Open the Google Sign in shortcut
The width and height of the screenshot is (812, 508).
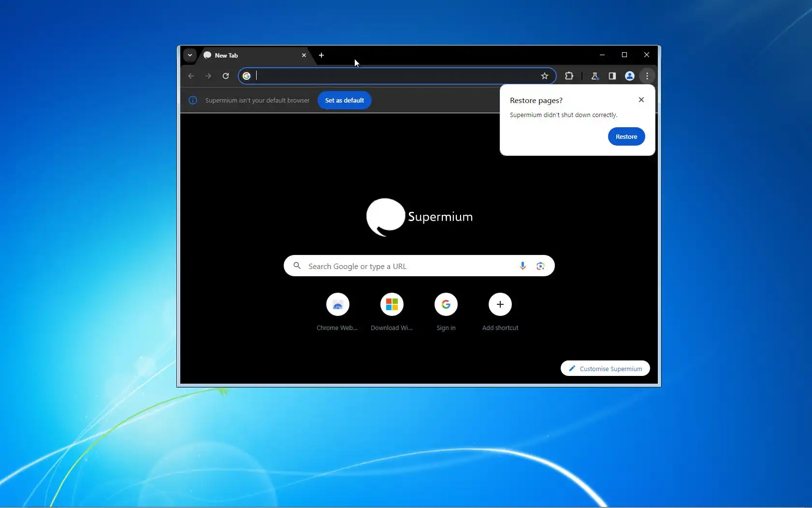pyautogui.click(x=446, y=312)
